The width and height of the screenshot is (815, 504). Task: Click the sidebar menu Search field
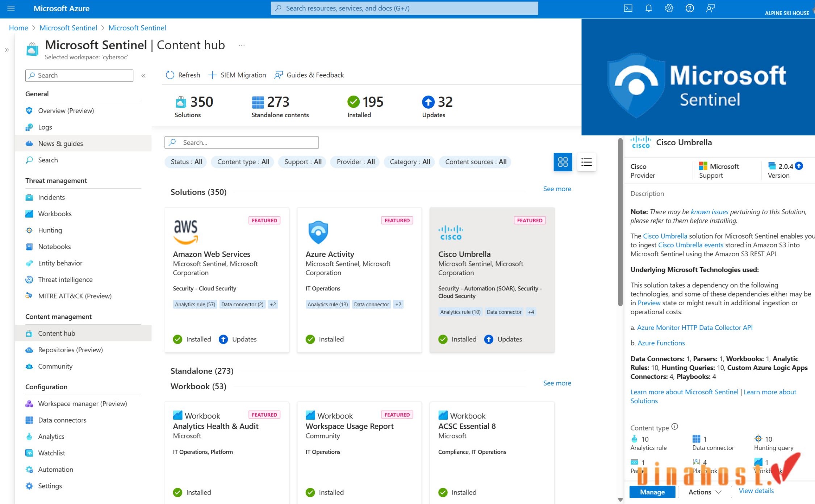(79, 75)
